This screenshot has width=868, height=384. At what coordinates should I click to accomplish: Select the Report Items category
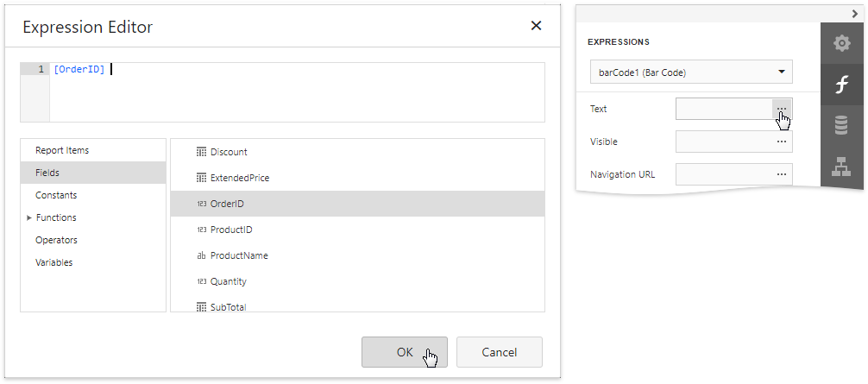pos(62,150)
